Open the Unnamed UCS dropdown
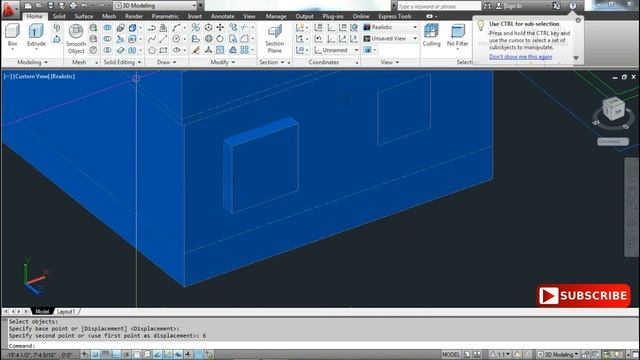The image size is (640, 360). coord(336,50)
